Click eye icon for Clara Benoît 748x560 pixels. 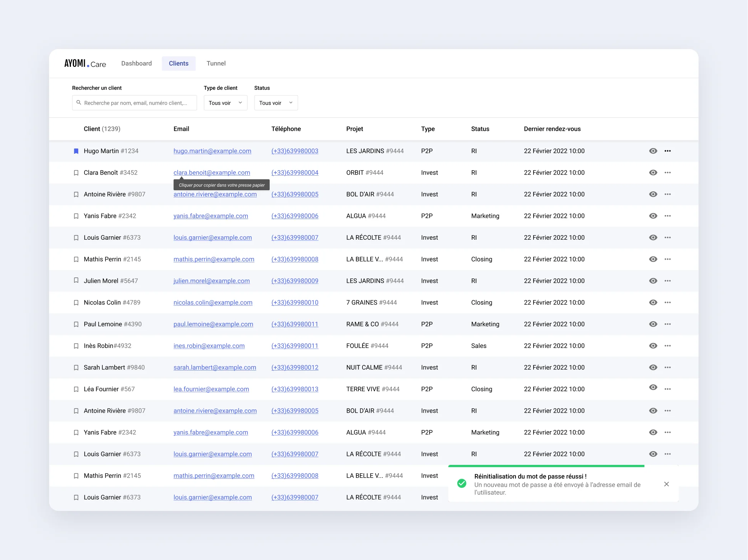(x=653, y=173)
